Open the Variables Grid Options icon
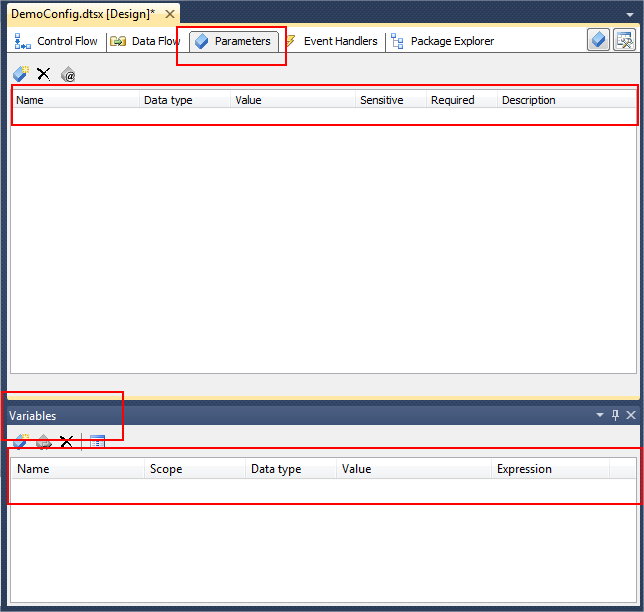 pos(97,441)
